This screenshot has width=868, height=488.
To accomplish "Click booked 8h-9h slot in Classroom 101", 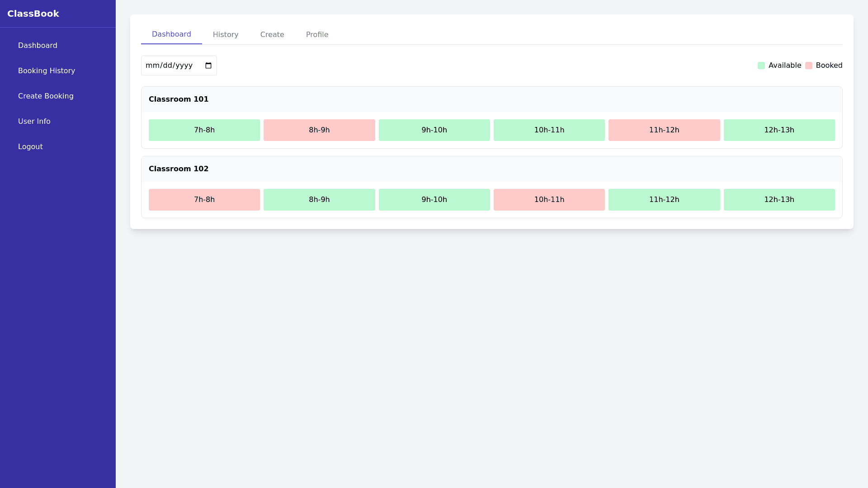I will click(x=319, y=130).
